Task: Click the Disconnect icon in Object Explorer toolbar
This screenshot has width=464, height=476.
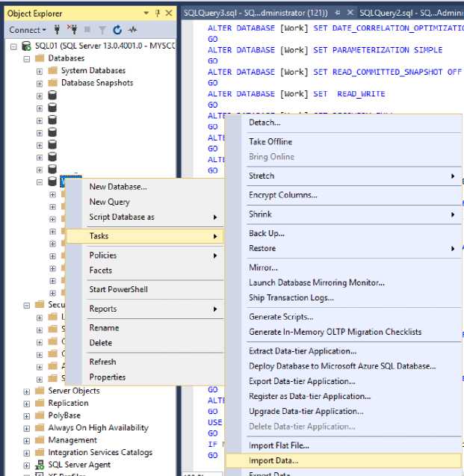Action: tap(72, 30)
